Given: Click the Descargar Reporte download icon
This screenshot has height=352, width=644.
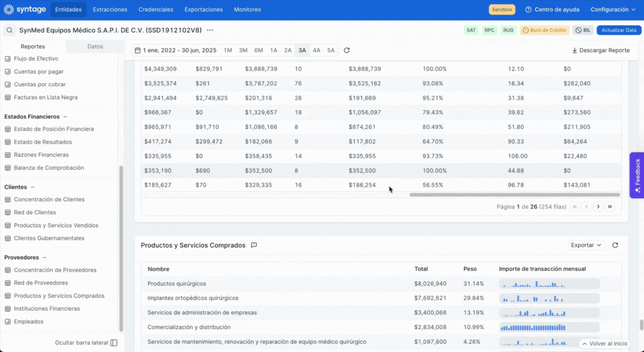Looking at the screenshot, I should pyautogui.click(x=575, y=50).
